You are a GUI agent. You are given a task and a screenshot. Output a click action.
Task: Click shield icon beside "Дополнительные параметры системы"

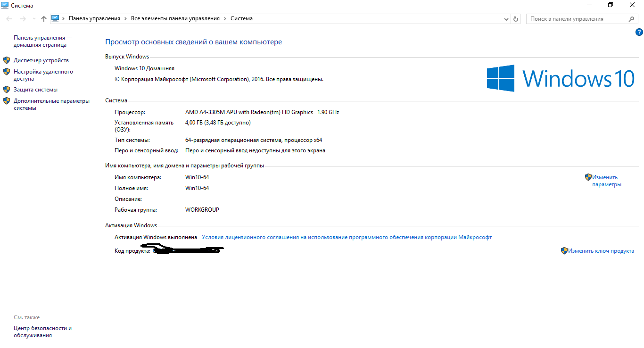pyautogui.click(x=7, y=100)
